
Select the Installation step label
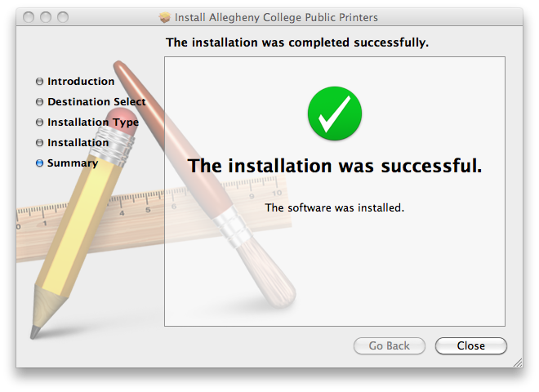pos(78,142)
